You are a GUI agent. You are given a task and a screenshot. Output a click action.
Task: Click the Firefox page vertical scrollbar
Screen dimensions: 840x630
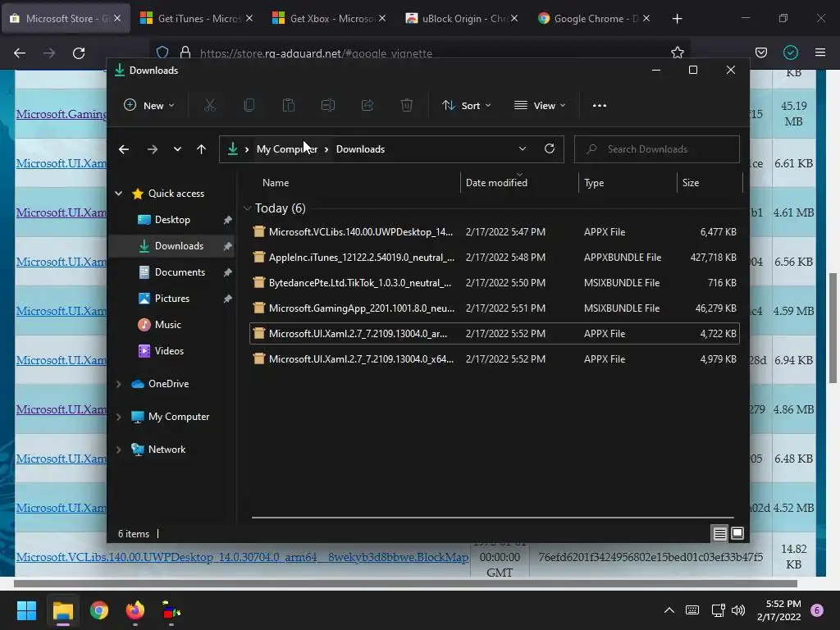(x=833, y=328)
